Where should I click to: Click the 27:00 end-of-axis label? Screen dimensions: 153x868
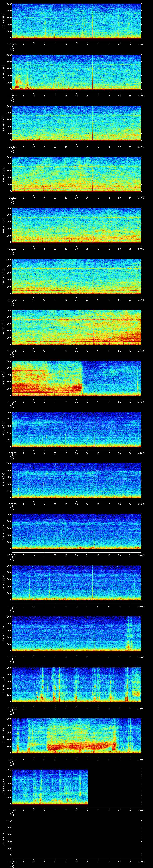pos(141,147)
